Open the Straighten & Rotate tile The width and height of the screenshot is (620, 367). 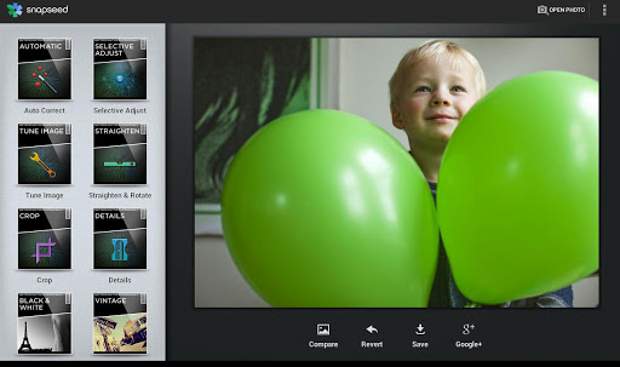(120, 154)
